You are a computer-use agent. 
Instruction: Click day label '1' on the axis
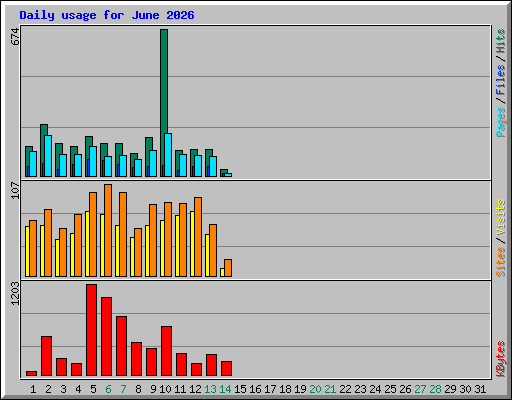coord(33,389)
